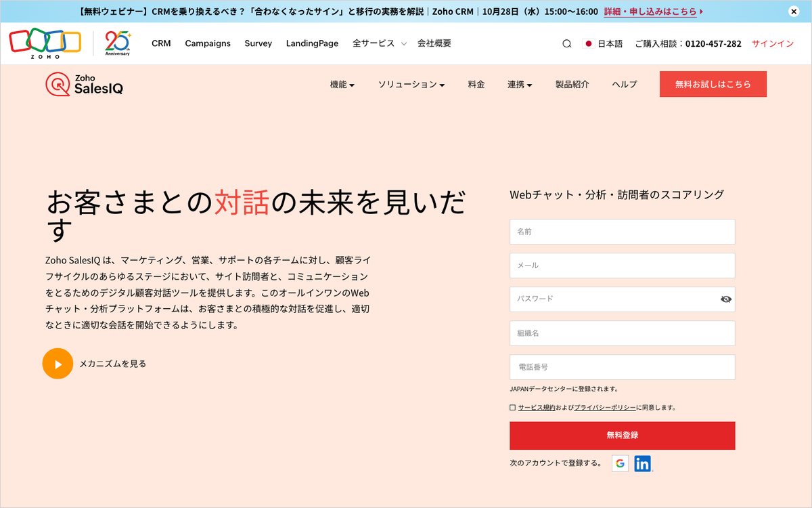
Task: Click the サインイン link
Action: pyautogui.click(x=773, y=43)
